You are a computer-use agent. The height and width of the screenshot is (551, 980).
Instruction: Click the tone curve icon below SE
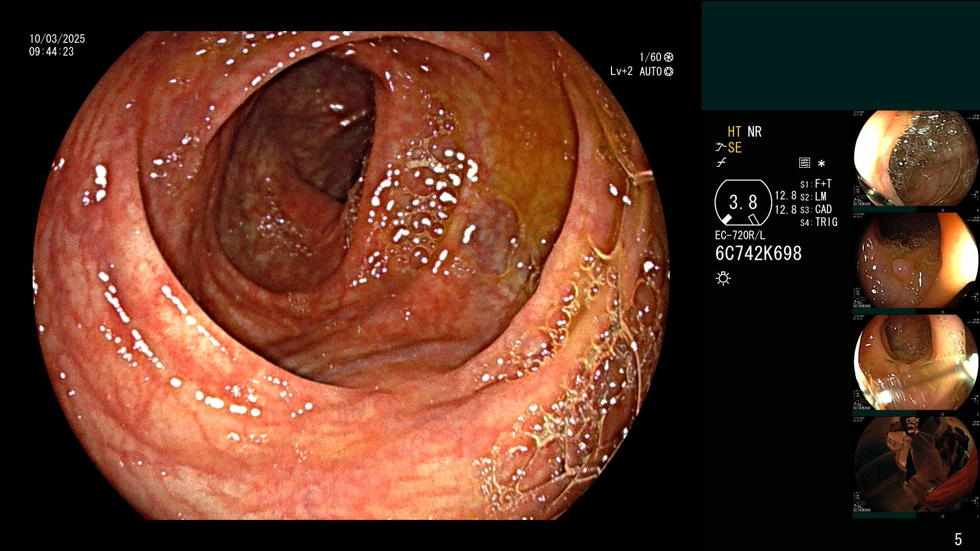pyautogui.click(x=721, y=163)
